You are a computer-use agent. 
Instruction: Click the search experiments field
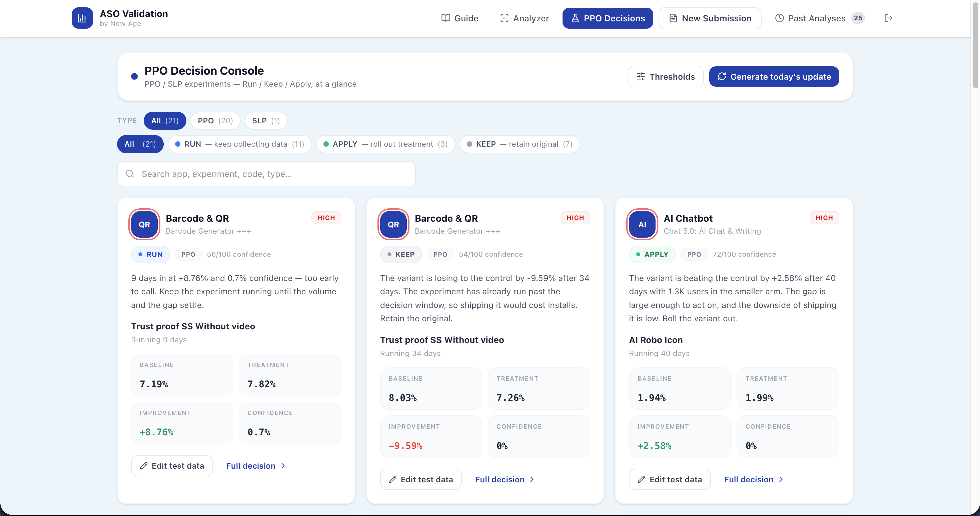266,174
